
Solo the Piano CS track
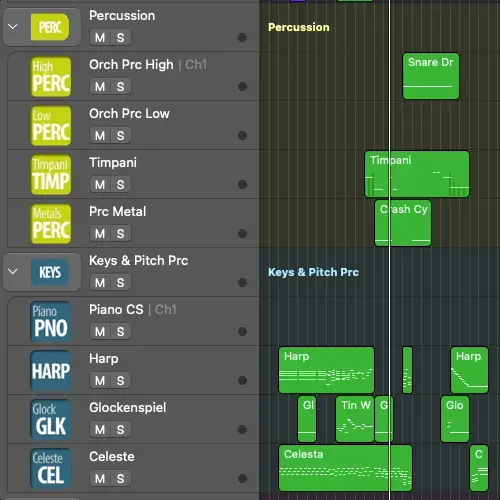coord(121,332)
